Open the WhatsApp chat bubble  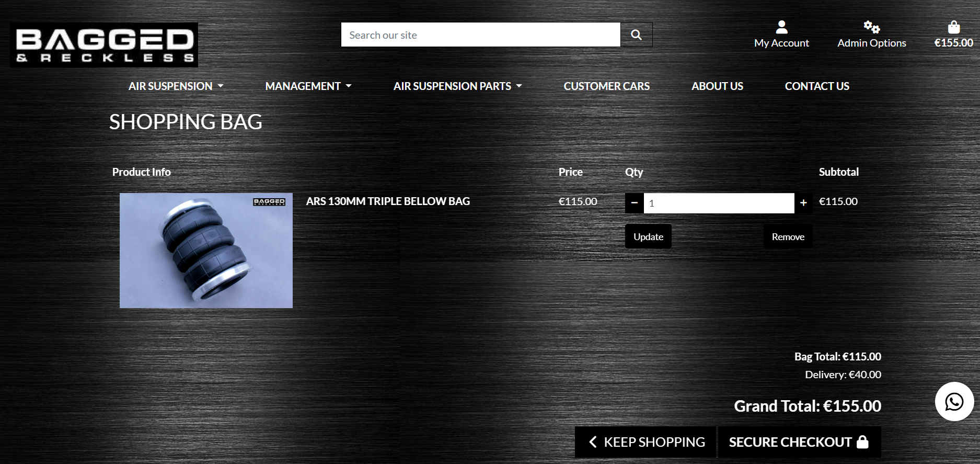coord(954,401)
